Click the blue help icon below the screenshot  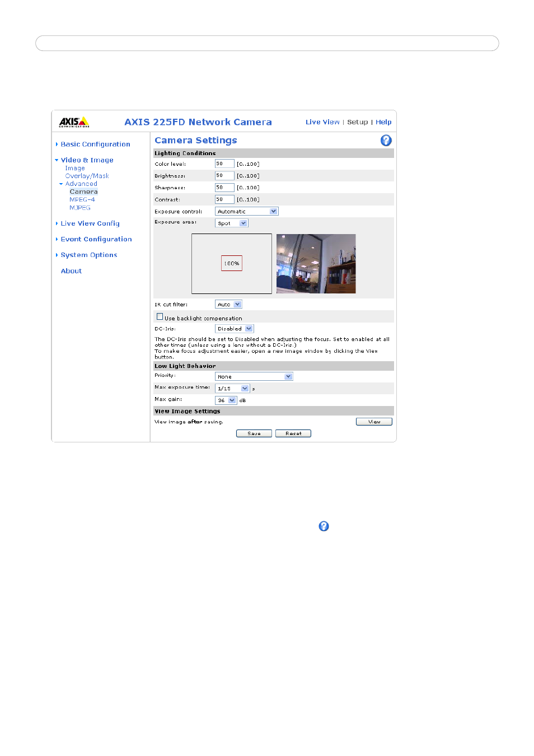(x=324, y=526)
